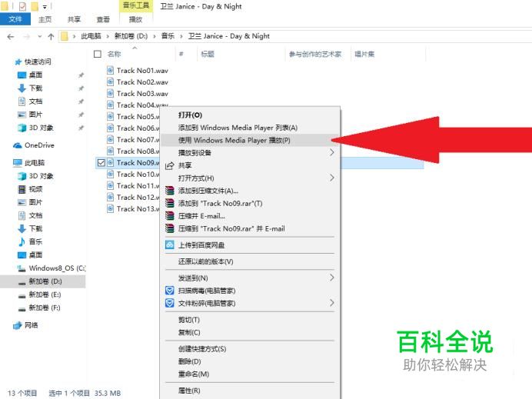Select the Track No12 file name

coord(138,197)
